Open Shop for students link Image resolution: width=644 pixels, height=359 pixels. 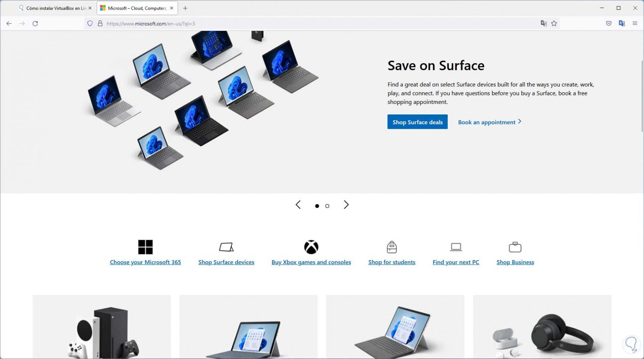click(x=392, y=262)
